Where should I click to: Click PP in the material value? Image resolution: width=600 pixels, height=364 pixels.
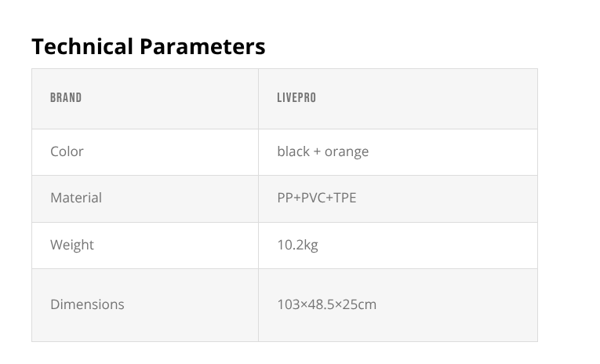(285, 198)
